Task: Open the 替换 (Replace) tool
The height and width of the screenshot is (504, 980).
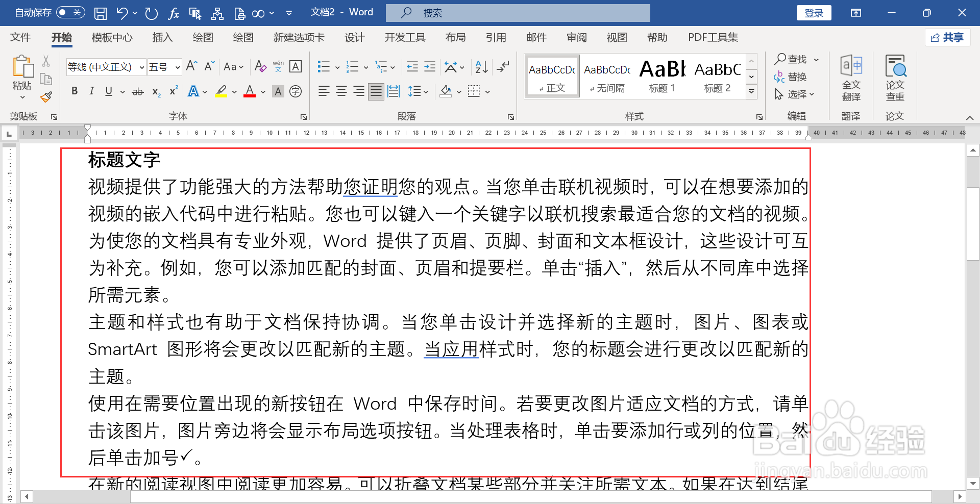Action: click(792, 77)
